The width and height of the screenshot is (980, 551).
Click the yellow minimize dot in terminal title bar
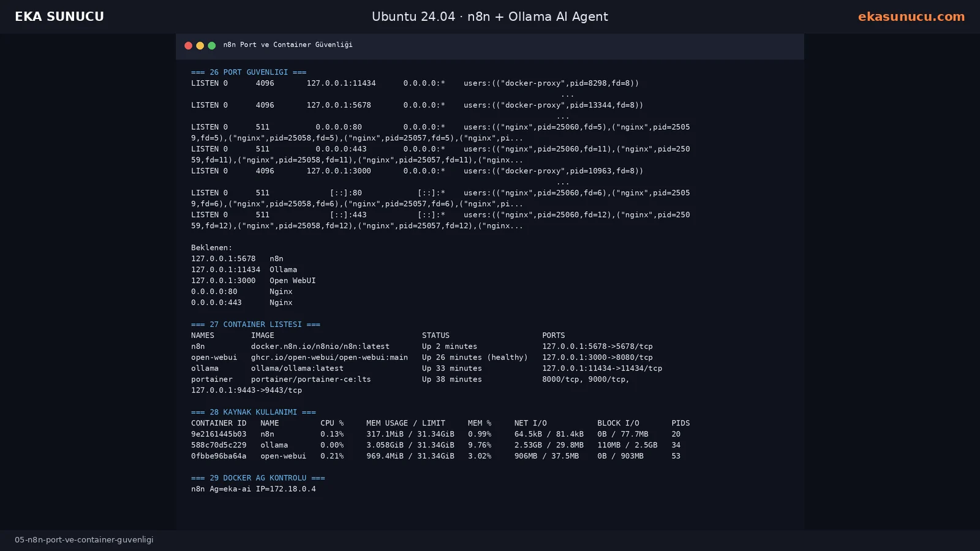coord(200,45)
